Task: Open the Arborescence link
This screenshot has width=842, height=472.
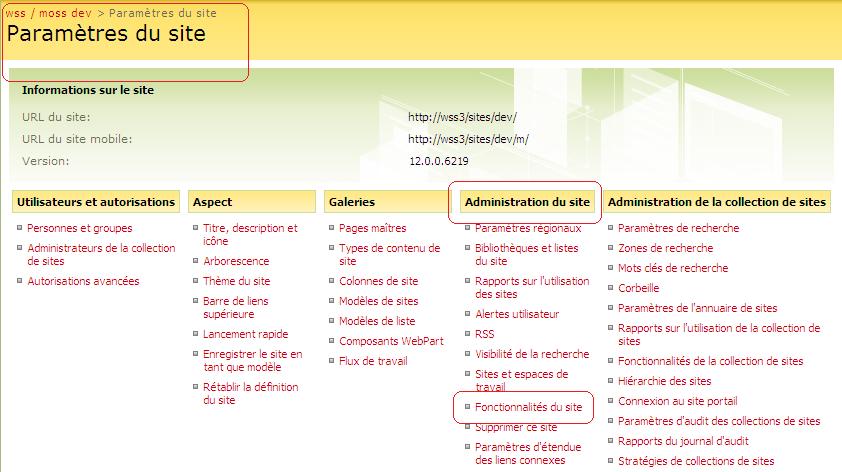Action: tap(235, 261)
